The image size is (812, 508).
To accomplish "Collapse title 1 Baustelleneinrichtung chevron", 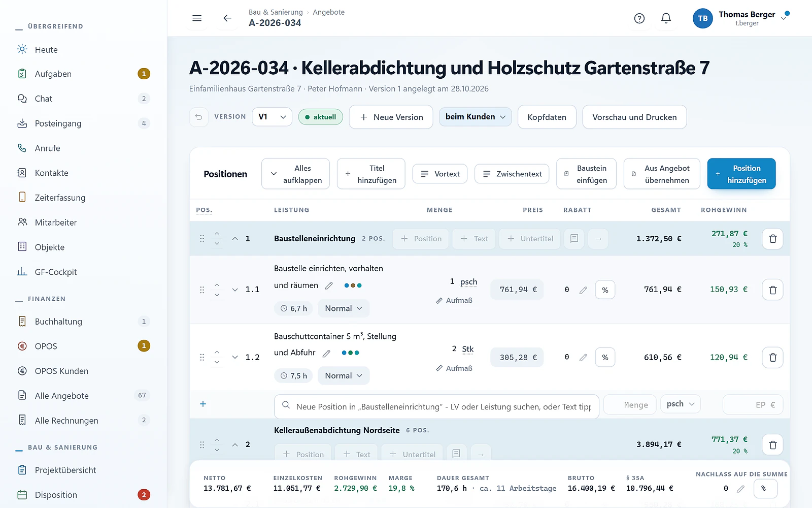I will click(x=235, y=239).
